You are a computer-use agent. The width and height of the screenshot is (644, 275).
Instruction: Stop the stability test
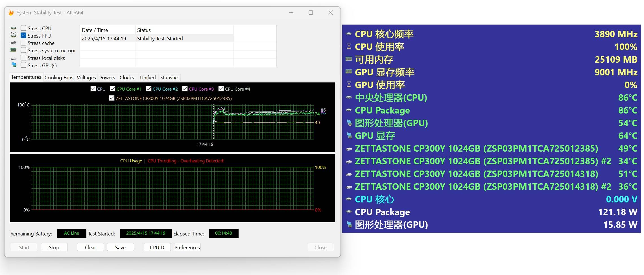coord(54,247)
